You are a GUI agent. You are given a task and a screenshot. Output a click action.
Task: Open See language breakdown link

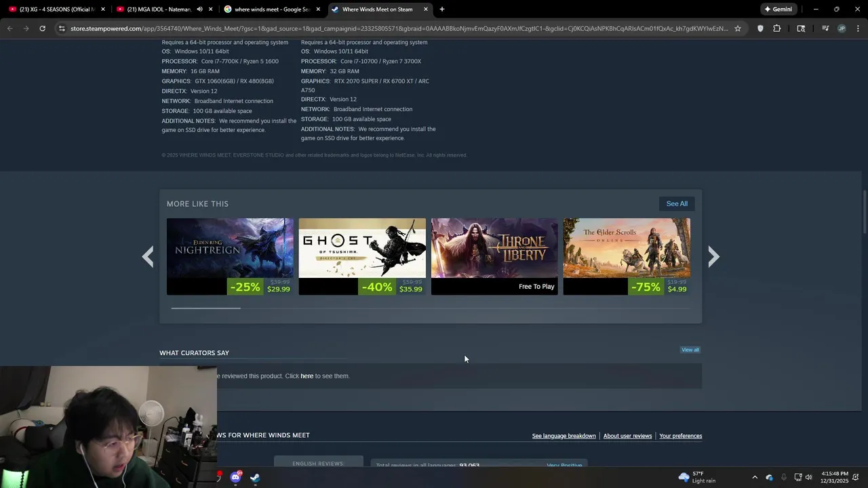pos(564,436)
